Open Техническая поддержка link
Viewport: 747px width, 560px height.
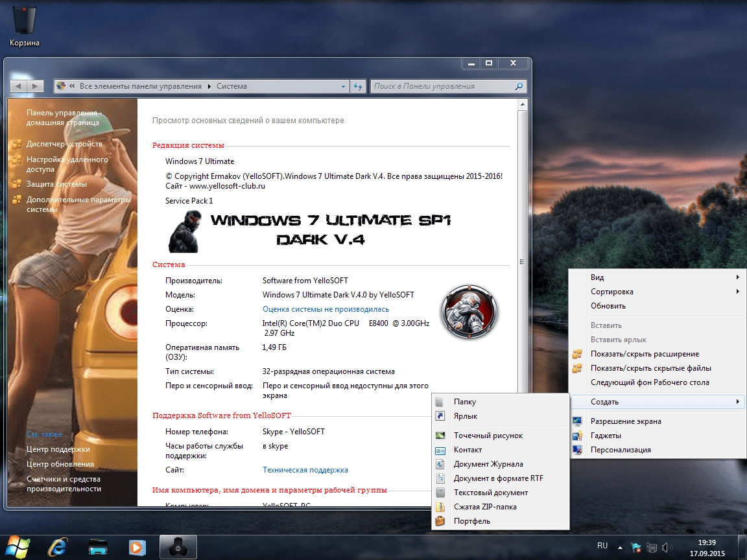point(305,470)
